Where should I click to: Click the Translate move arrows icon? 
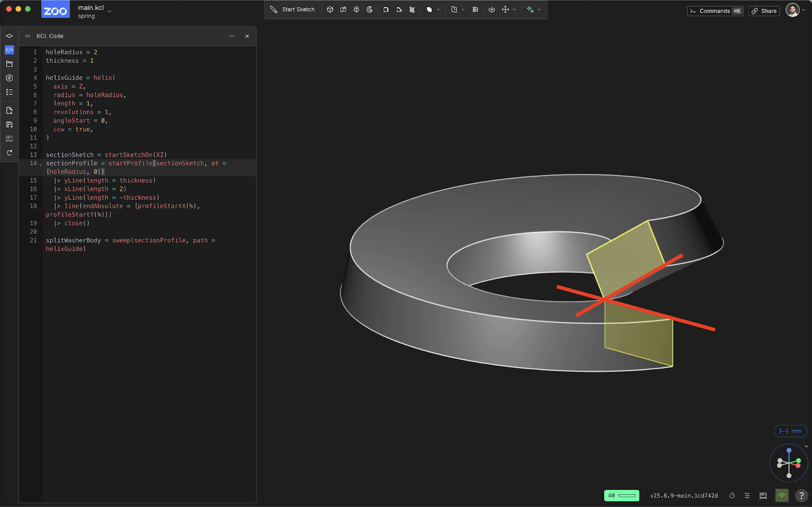tap(505, 10)
